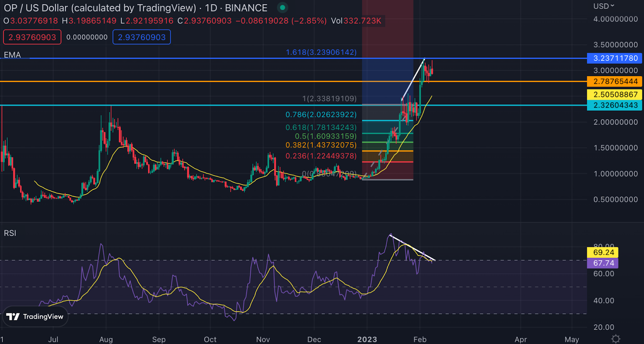
Task: Select the 1.618(3.23906142) Fibonacci label
Action: pos(321,52)
